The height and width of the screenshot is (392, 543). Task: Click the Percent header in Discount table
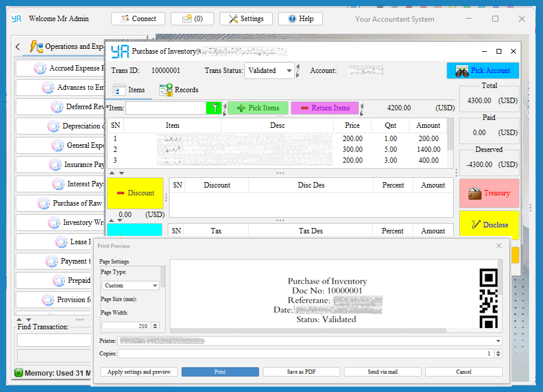pyautogui.click(x=393, y=185)
